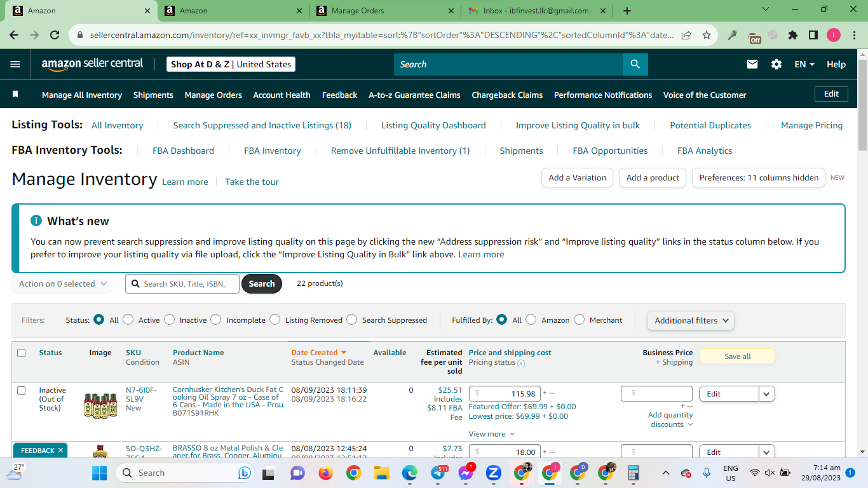Sort by Date Created column
This screenshot has width=868, height=488.
tap(319, 353)
